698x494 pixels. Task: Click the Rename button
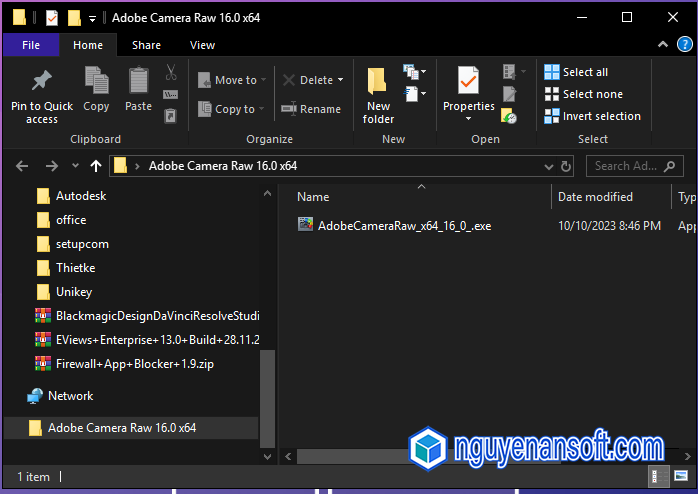(x=311, y=109)
